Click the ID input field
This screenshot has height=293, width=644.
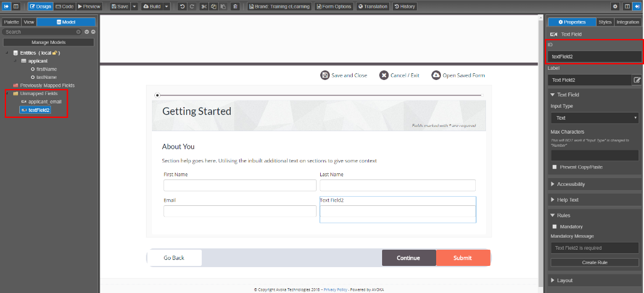point(594,57)
